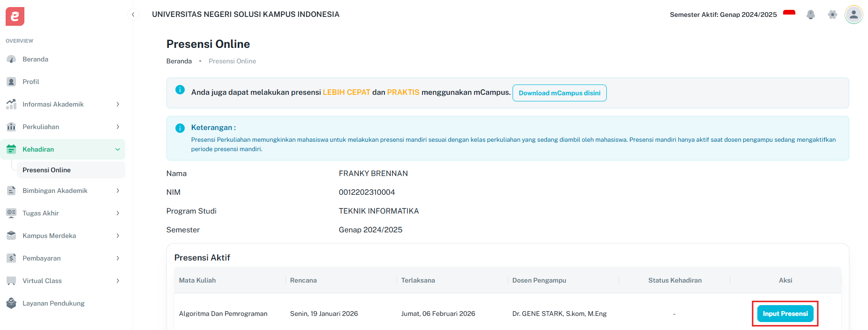Click UNIVERSITAS NEGERI SOLUSI KAMPUS INDONESIA title
Screen dimensions: 868x330
[x=246, y=15]
